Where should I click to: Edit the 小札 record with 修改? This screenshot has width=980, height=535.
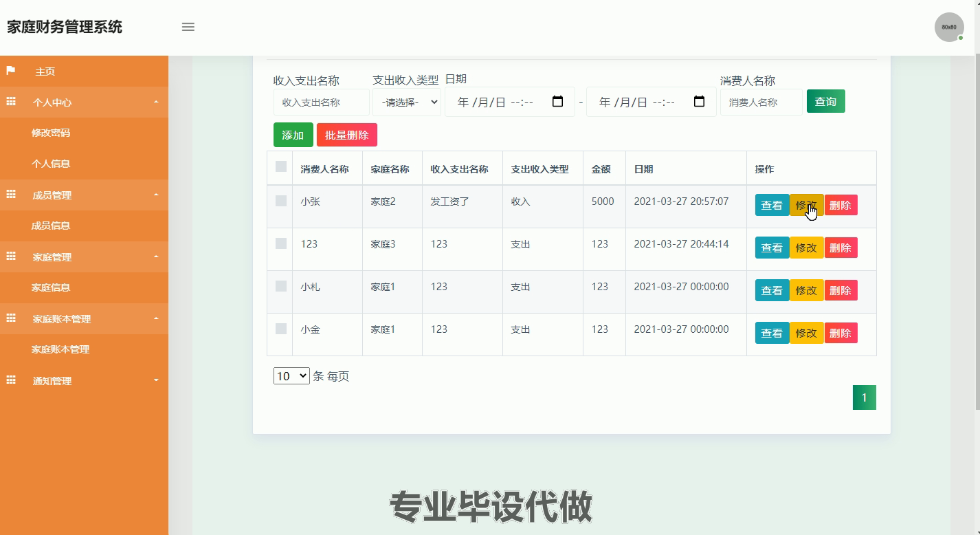pyautogui.click(x=806, y=290)
